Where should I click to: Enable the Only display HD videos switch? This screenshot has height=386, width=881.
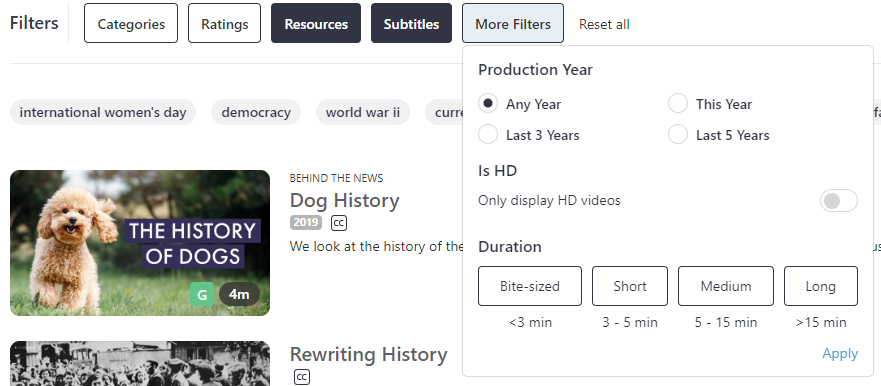(838, 201)
